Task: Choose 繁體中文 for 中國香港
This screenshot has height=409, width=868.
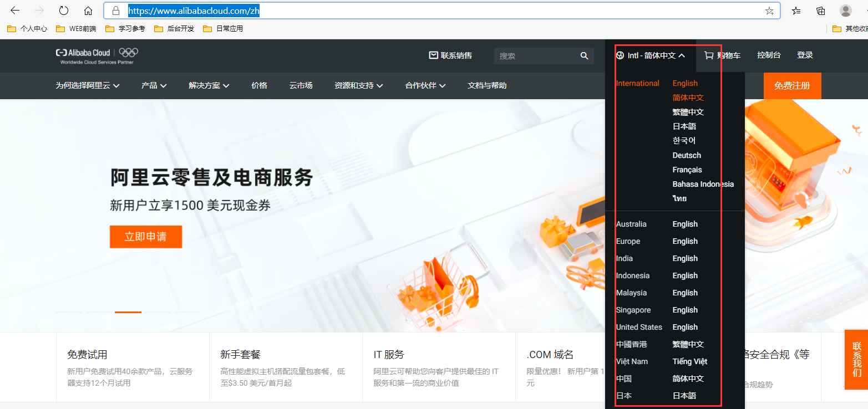Action: pos(688,344)
